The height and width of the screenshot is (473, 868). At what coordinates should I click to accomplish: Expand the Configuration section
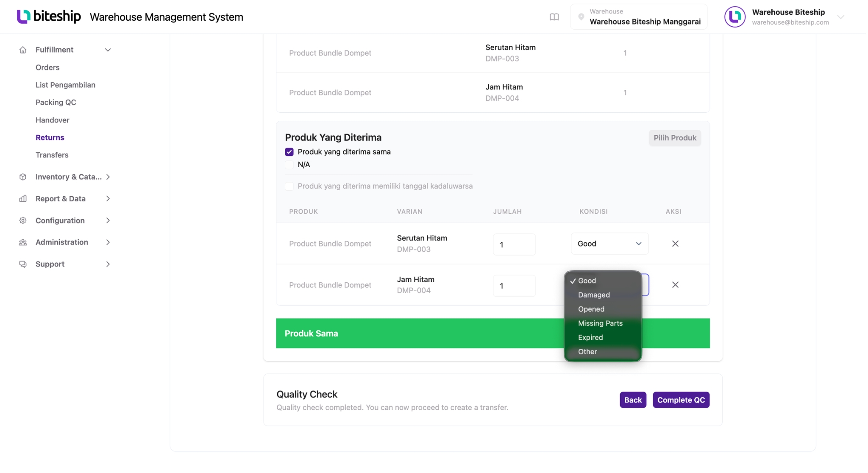[x=108, y=220]
